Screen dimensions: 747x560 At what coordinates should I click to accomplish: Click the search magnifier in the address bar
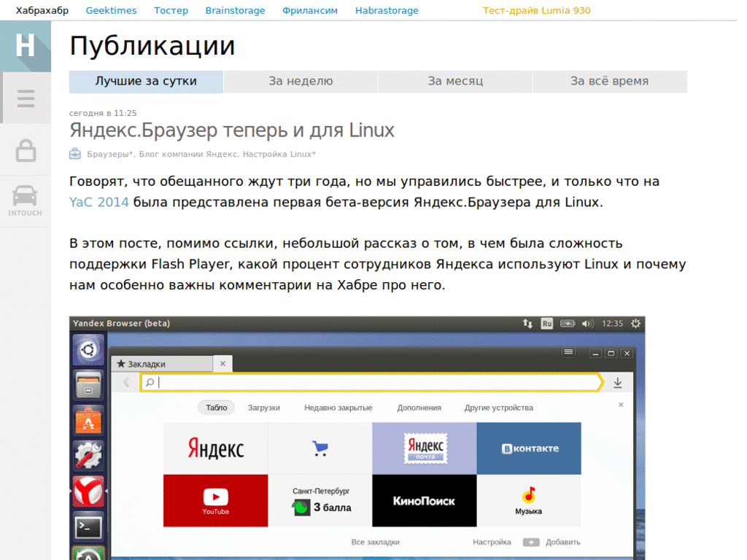(x=150, y=382)
